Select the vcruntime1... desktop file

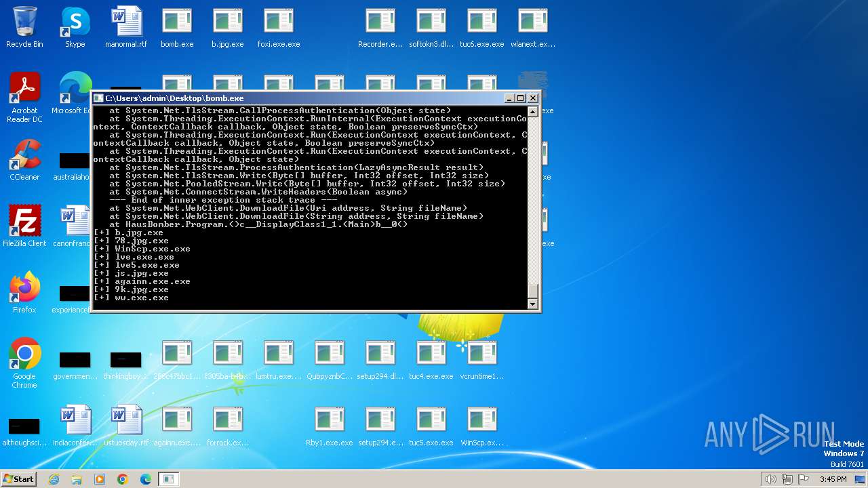tap(482, 359)
